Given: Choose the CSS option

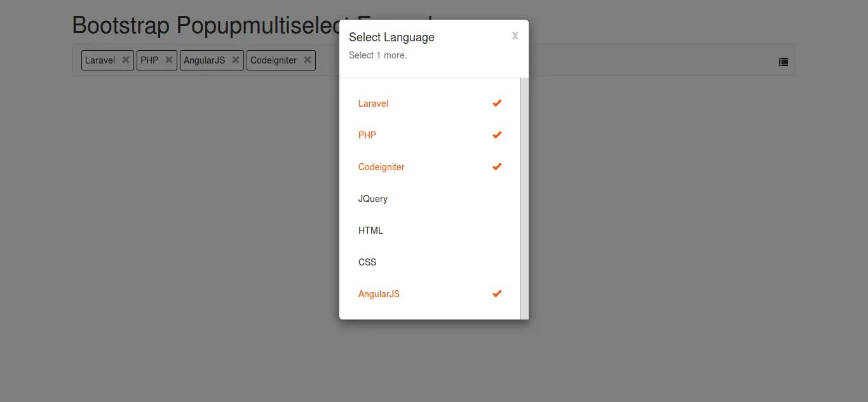Looking at the screenshot, I should [367, 262].
